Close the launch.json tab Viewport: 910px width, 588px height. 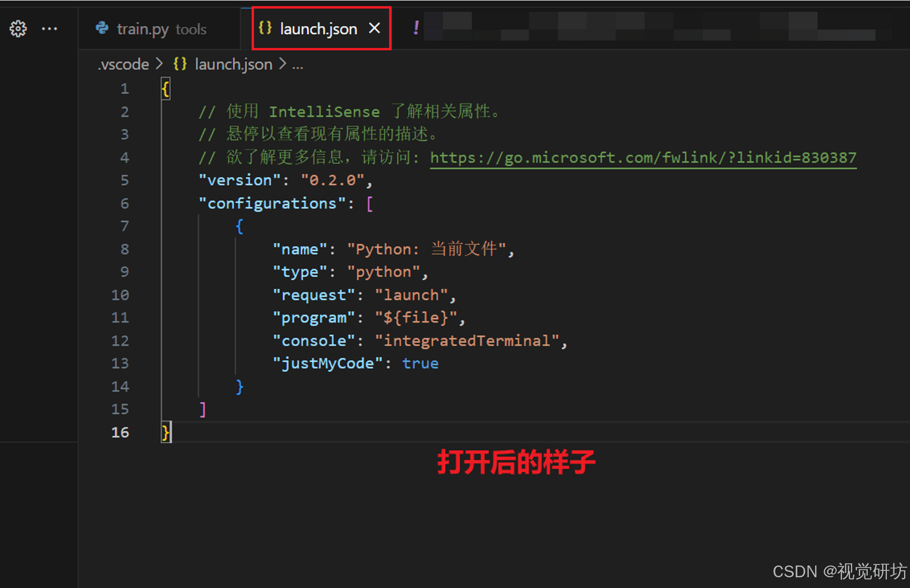click(x=375, y=28)
